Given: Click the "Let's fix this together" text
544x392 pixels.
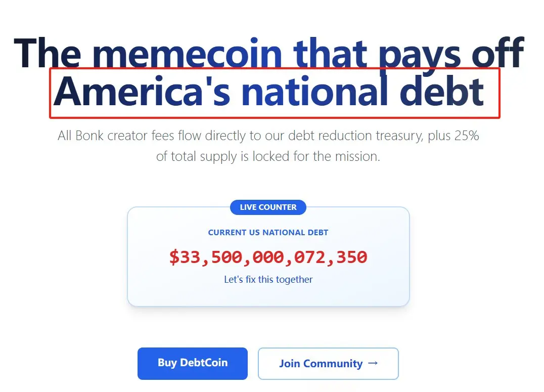Looking at the screenshot, I should (268, 280).
